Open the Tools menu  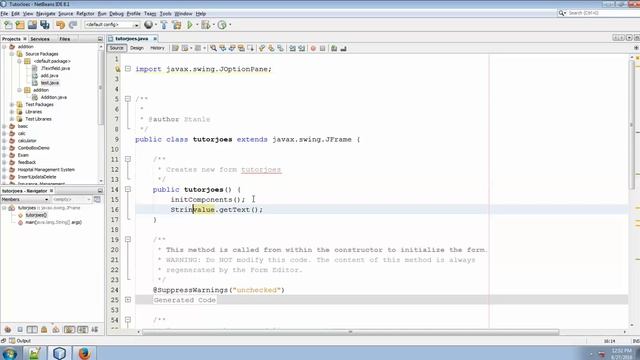[x=165, y=13]
